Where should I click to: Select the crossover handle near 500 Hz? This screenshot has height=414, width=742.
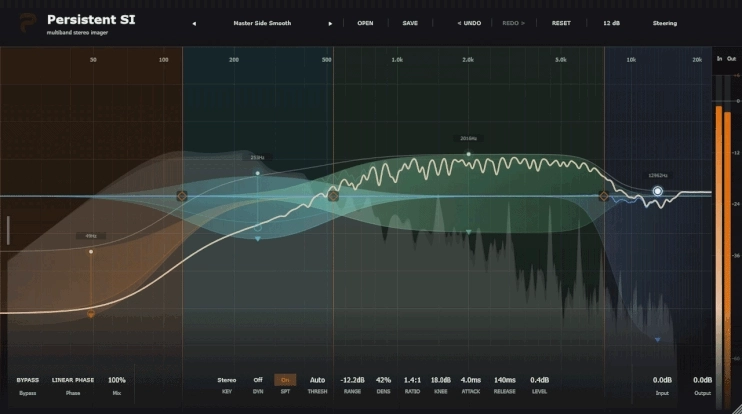coord(333,196)
